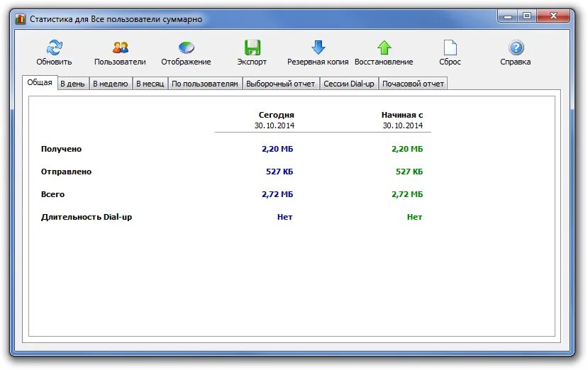Click the Экспорт floppy disk icon
Viewport: 588px width, 370px height.
tap(252, 47)
